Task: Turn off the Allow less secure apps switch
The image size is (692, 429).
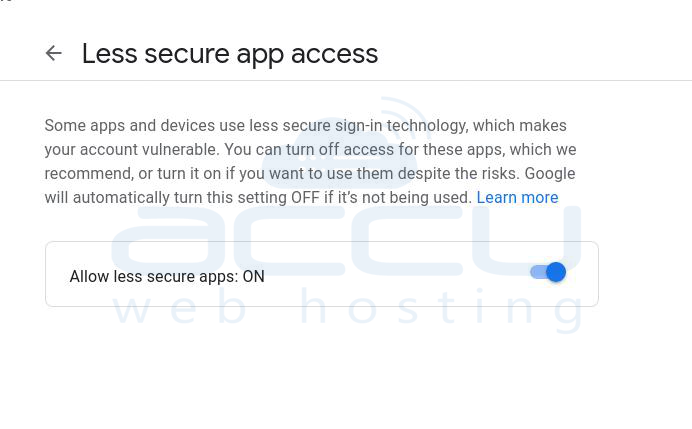Action: click(548, 272)
